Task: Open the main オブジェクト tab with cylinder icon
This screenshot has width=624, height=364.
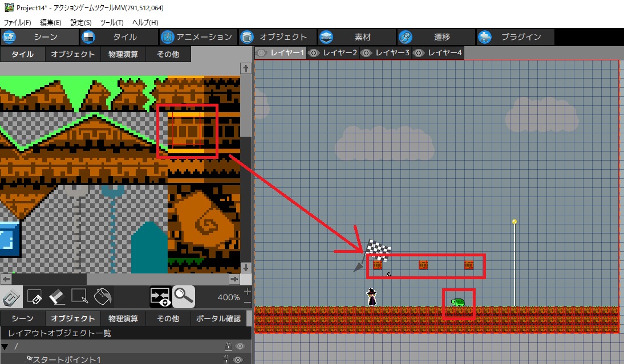Action: coord(278,37)
